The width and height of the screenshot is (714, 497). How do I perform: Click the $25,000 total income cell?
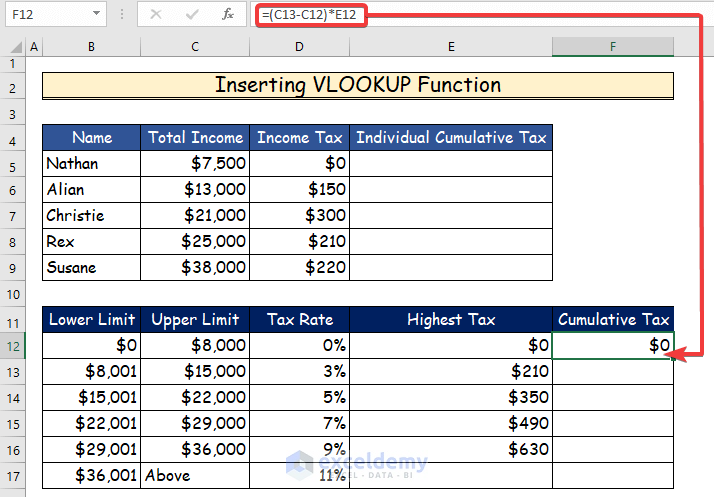[x=195, y=241]
